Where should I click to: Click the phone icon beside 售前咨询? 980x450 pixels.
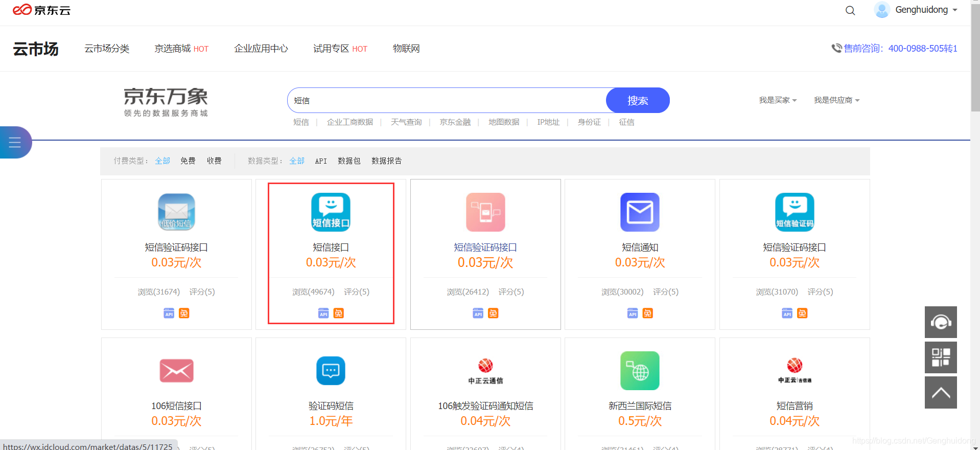[x=836, y=48]
